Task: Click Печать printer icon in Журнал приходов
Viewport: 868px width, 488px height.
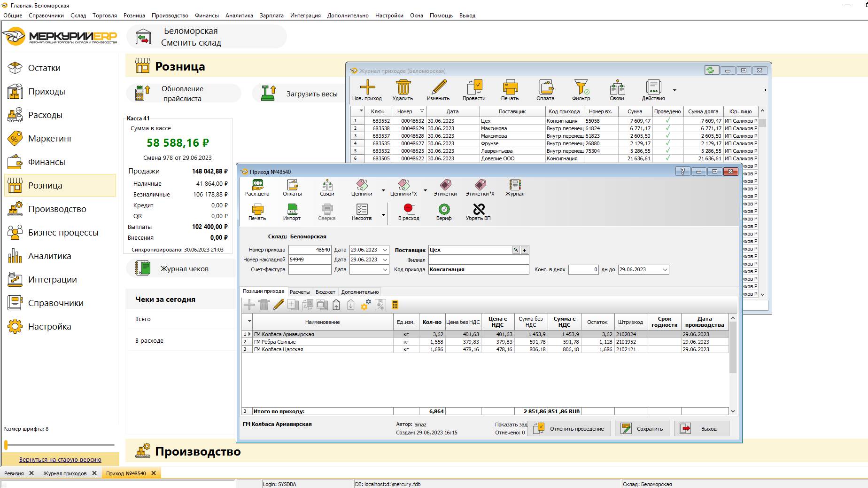Action: (x=510, y=87)
